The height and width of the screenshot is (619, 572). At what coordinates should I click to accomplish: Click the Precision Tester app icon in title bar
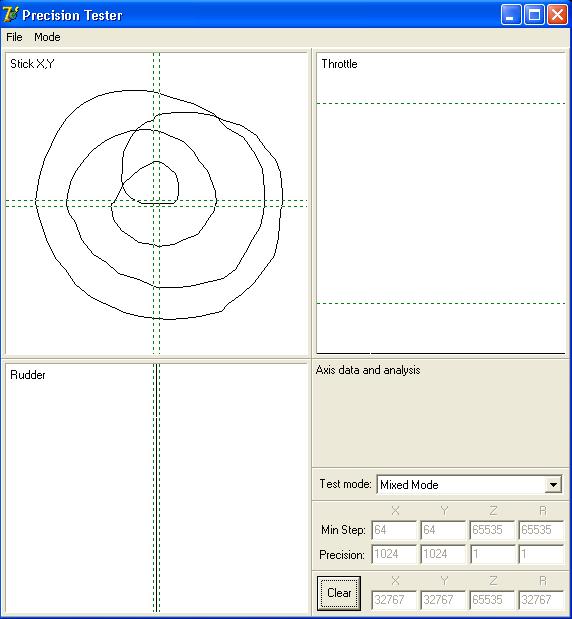point(10,15)
